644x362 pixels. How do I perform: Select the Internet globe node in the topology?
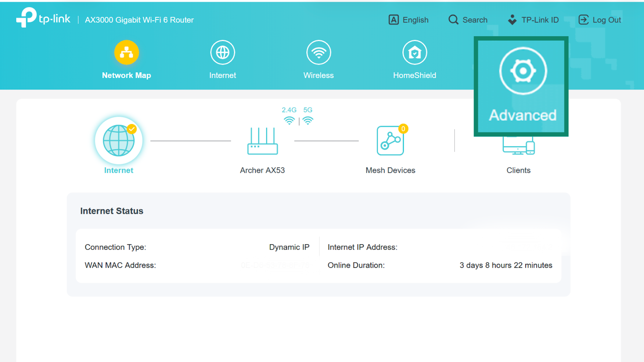point(118,140)
